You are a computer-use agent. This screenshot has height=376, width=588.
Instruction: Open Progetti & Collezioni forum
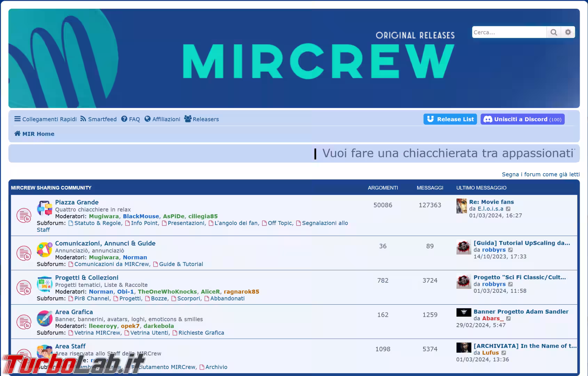87,277
